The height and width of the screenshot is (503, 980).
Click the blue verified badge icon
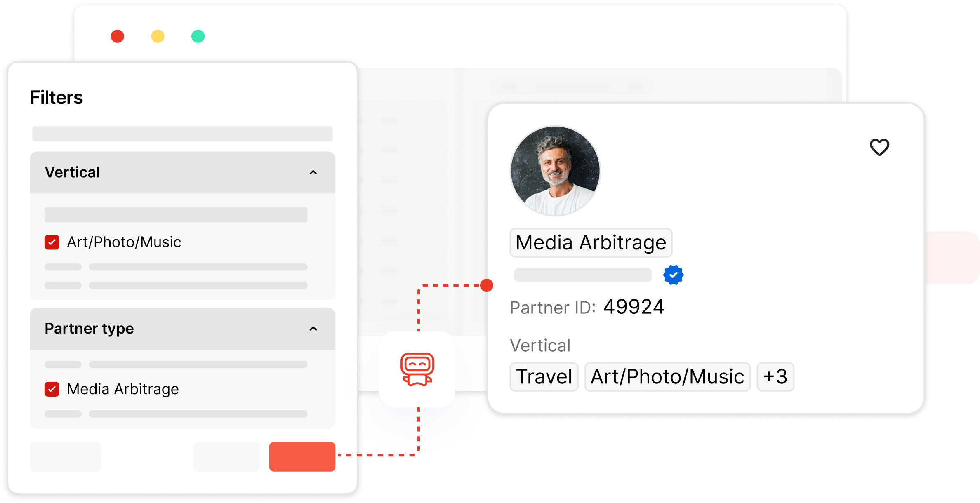(x=673, y=275)
